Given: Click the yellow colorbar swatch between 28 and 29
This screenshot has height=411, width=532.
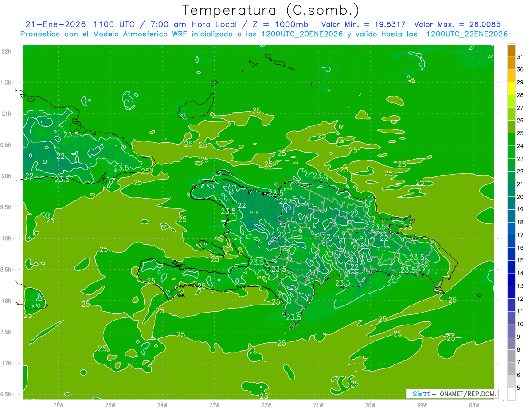Looking at the screenshot, I should [x=511, y=89].
